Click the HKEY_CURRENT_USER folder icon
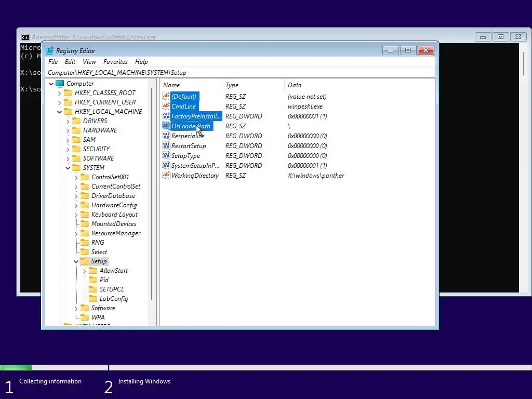Screen dimensions: 532x399 [68, 102]
